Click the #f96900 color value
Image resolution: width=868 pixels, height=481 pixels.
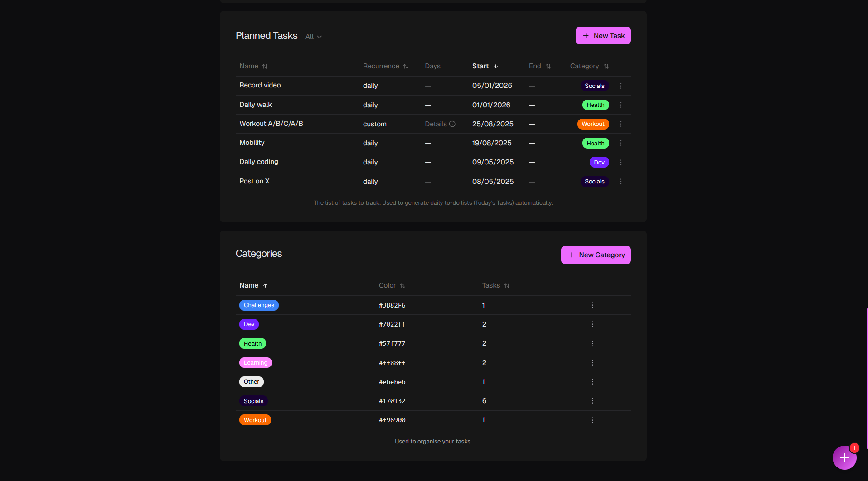(x=392, y=420)
